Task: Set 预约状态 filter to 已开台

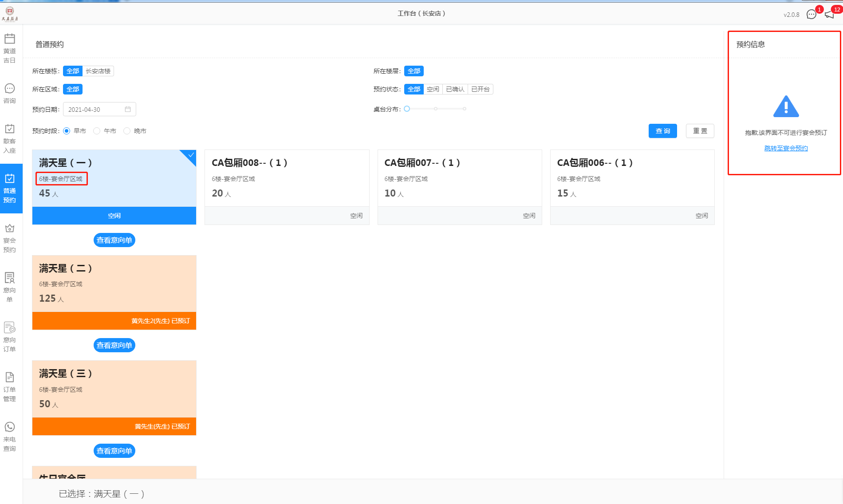Action: [481, 89]
